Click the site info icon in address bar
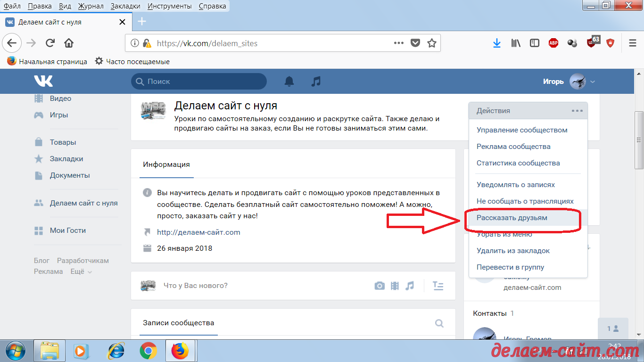 135,43
